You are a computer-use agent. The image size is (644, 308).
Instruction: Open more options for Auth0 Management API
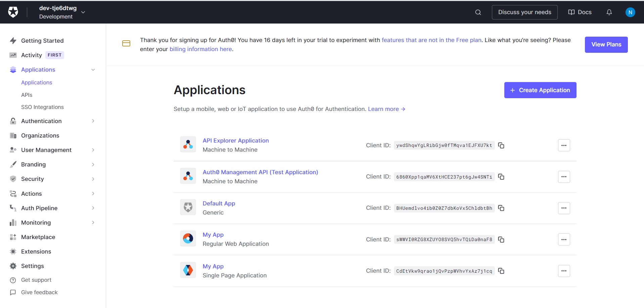(x=564, y=177)
